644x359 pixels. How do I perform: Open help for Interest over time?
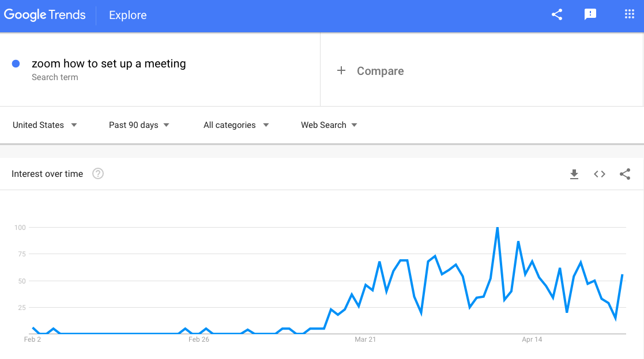98,174
